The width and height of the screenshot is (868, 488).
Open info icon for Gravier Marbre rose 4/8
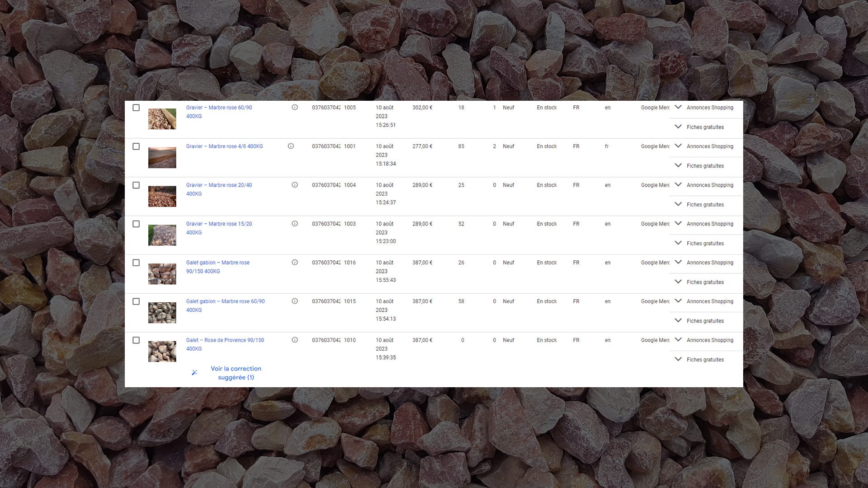click(291, 146)
